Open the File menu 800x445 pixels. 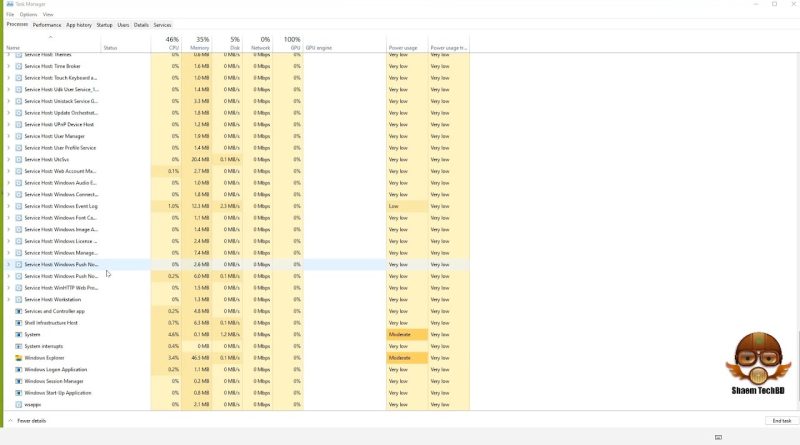point(10,15)
